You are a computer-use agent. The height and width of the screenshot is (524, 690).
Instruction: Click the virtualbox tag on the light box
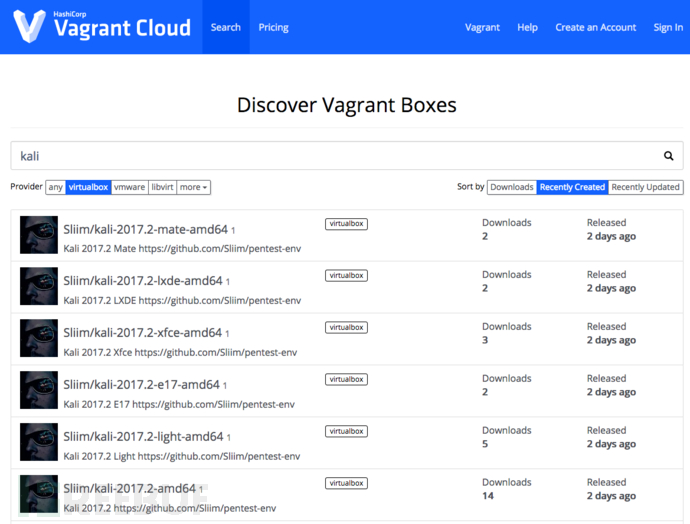[x=346, y=431]
